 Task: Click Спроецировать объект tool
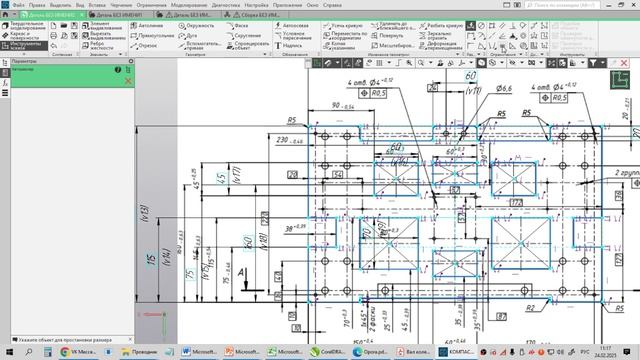pos(248,45)
